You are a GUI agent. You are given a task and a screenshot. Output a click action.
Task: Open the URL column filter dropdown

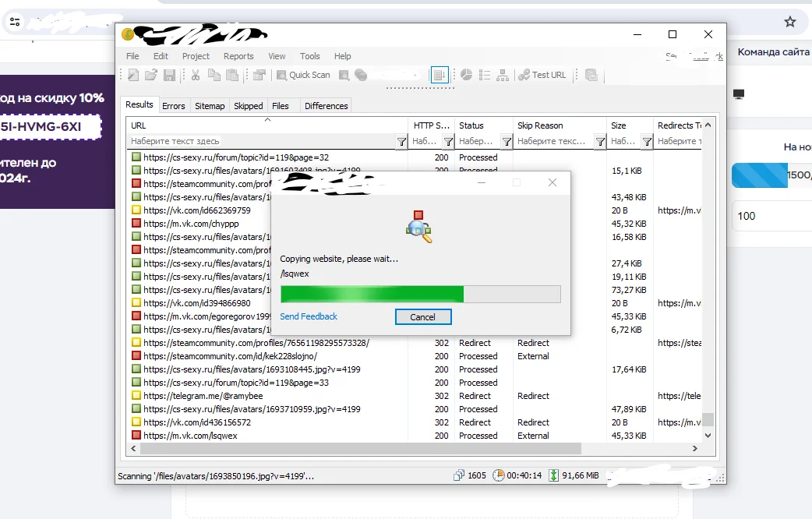[x=401, y=142]
